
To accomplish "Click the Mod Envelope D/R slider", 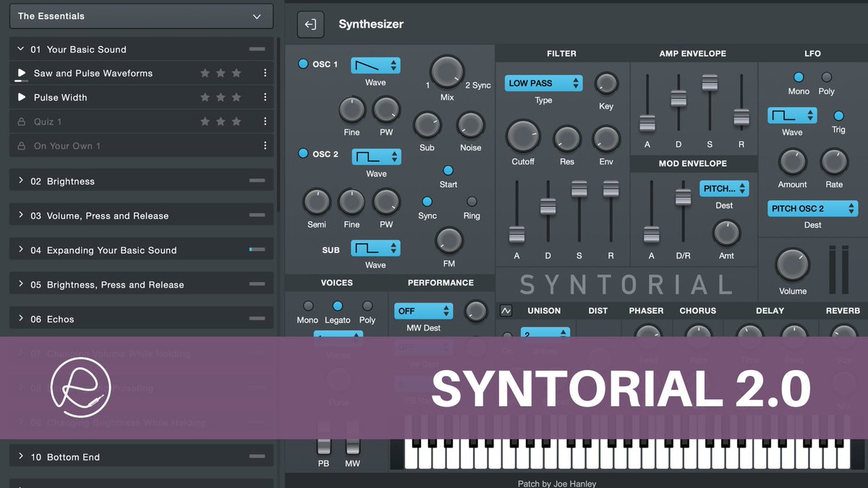I will (x=683, y=196).
